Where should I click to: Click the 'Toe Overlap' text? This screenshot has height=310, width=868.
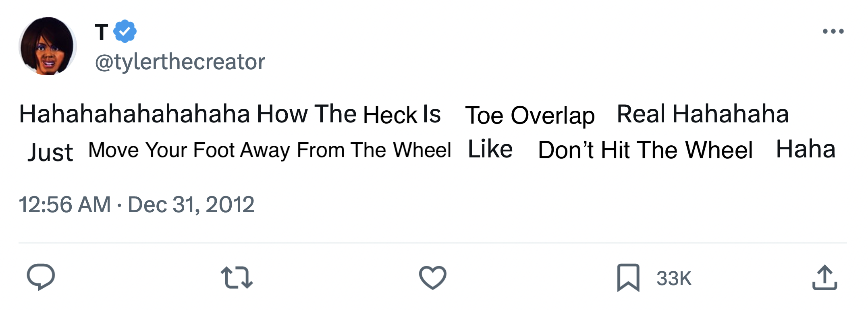point(530,116)
